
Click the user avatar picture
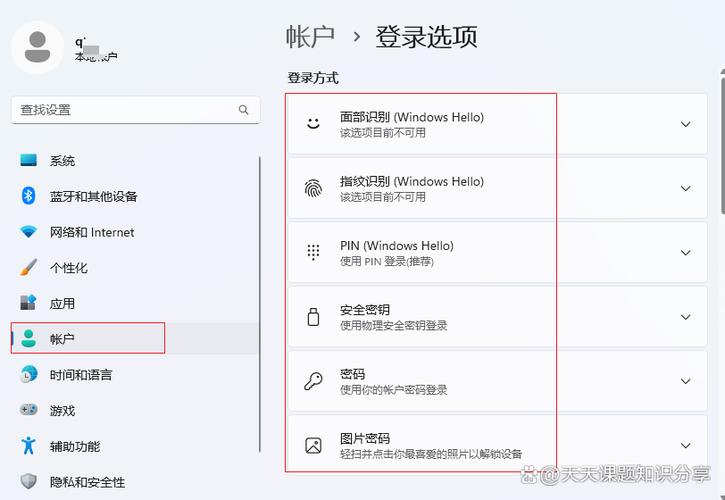pyautogui.click(x=37, y=47)
